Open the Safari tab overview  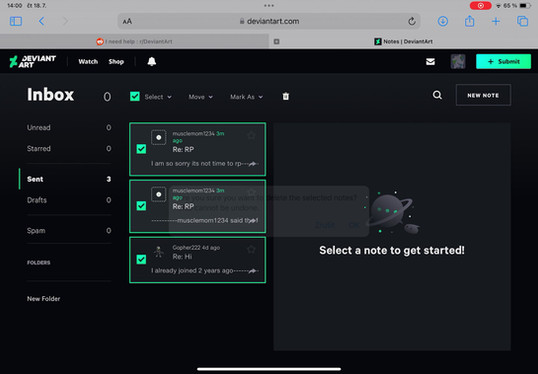point(522,21)
